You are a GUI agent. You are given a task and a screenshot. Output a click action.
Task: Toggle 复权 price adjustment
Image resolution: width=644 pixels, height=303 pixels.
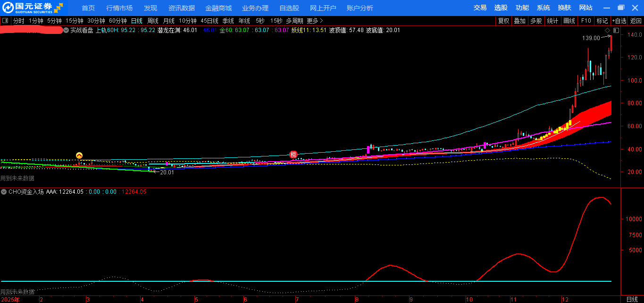coord(503,21)
